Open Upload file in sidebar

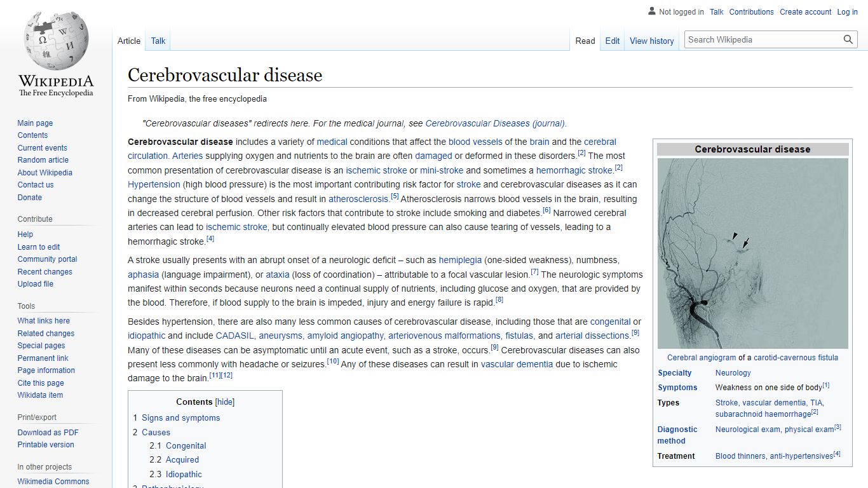pyautogui.click(x=36, y=284)
